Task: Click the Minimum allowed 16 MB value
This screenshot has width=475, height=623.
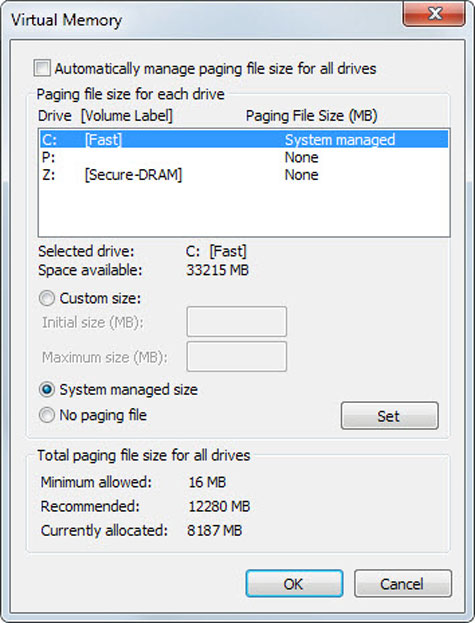Action: click(x=207, y=482)
